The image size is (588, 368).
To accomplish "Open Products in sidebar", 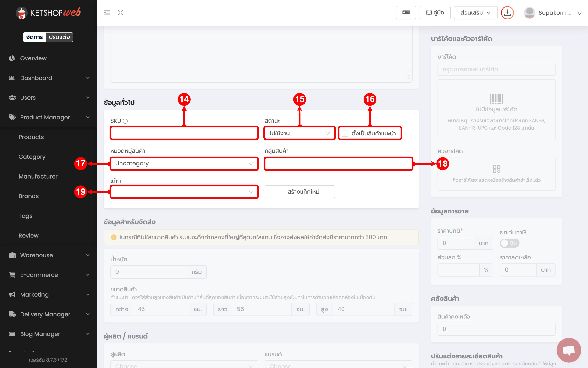I will [x=31, y=137].
